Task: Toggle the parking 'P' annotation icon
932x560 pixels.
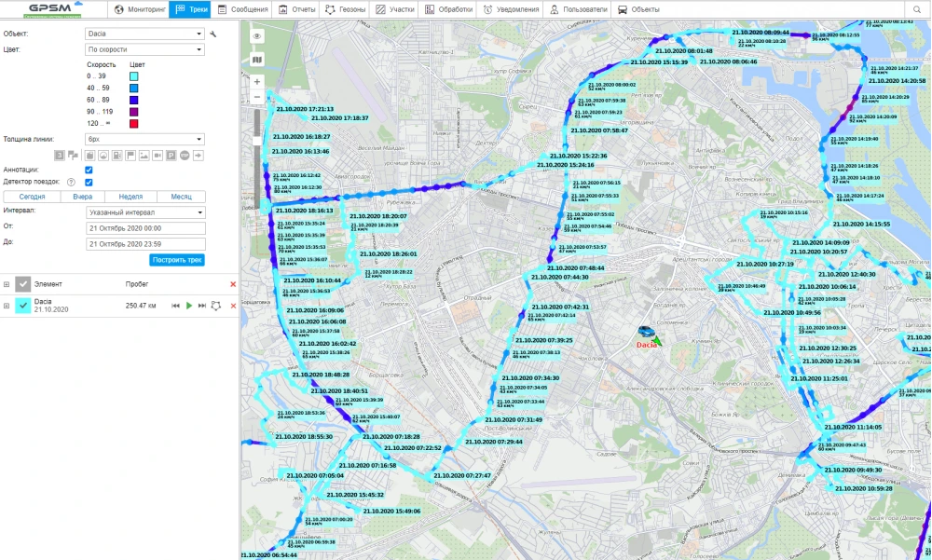Action: click(171, 156)
